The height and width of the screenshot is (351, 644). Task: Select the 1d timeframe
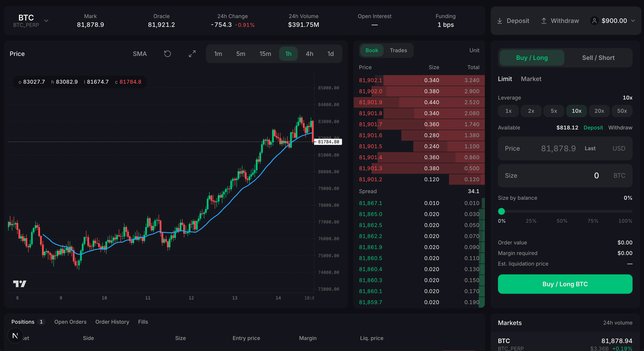tap(330, 54)
